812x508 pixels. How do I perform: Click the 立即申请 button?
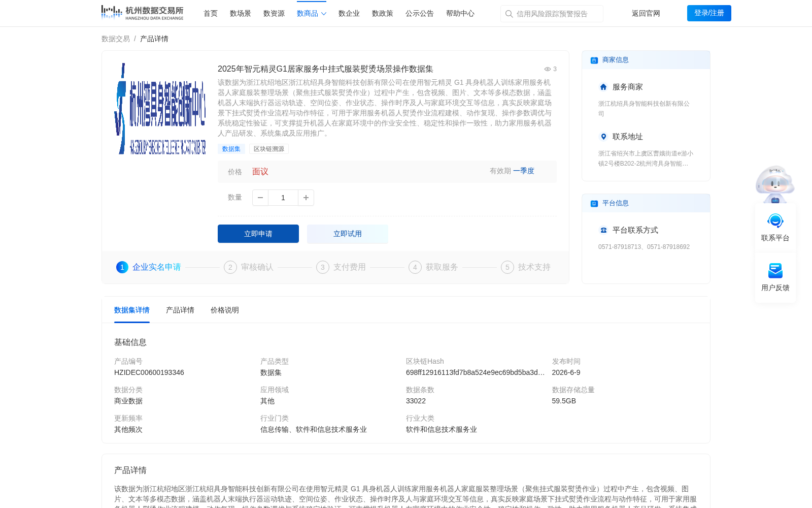[258, 234]
